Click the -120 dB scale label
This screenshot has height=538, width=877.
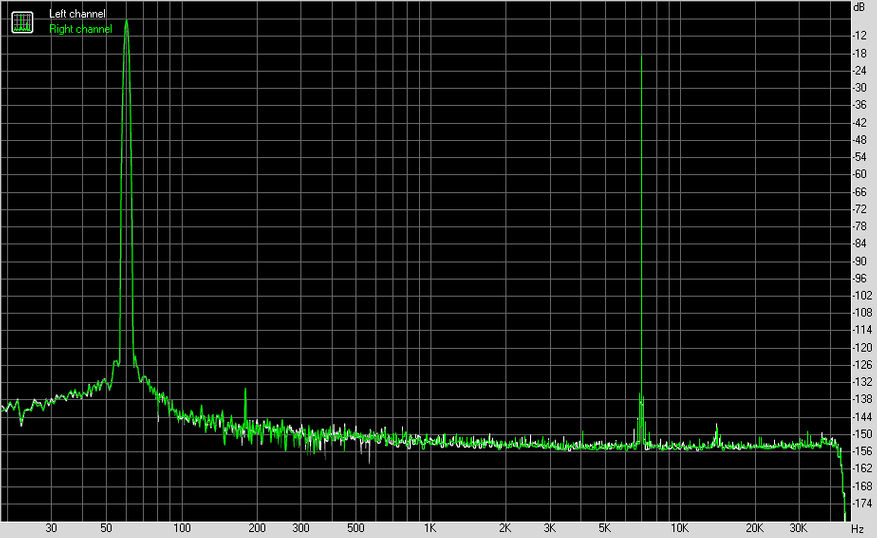(x=862, y=348)
